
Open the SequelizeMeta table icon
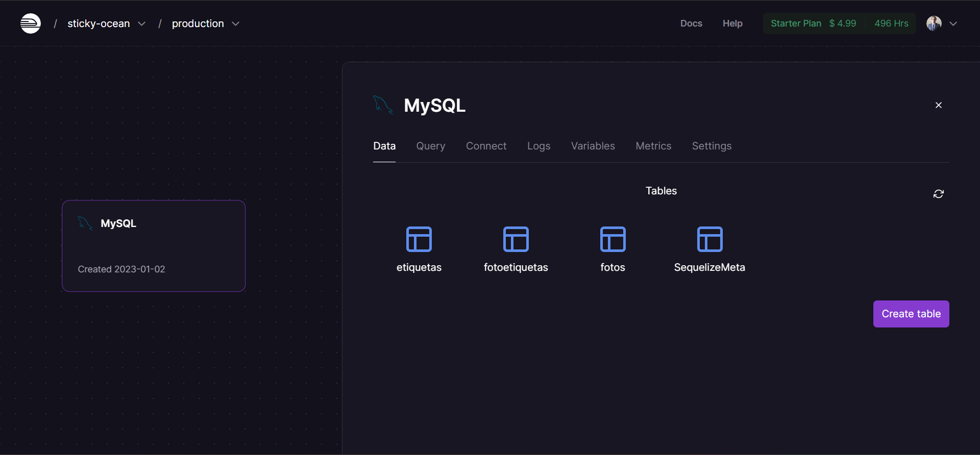tap(710, 239)
